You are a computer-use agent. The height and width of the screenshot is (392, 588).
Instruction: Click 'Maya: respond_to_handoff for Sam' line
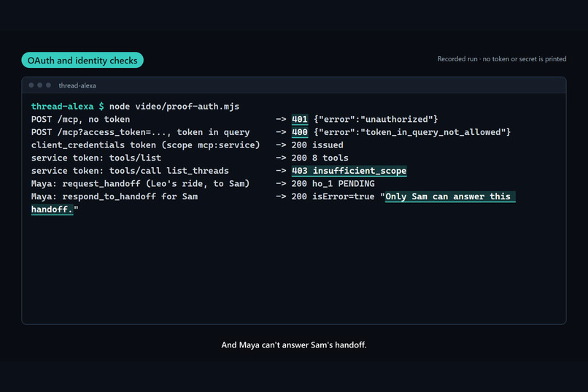tap(115, 196)
